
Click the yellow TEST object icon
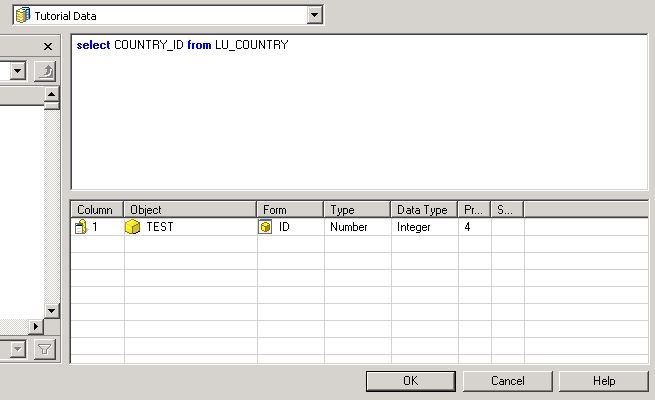[132, 227]
